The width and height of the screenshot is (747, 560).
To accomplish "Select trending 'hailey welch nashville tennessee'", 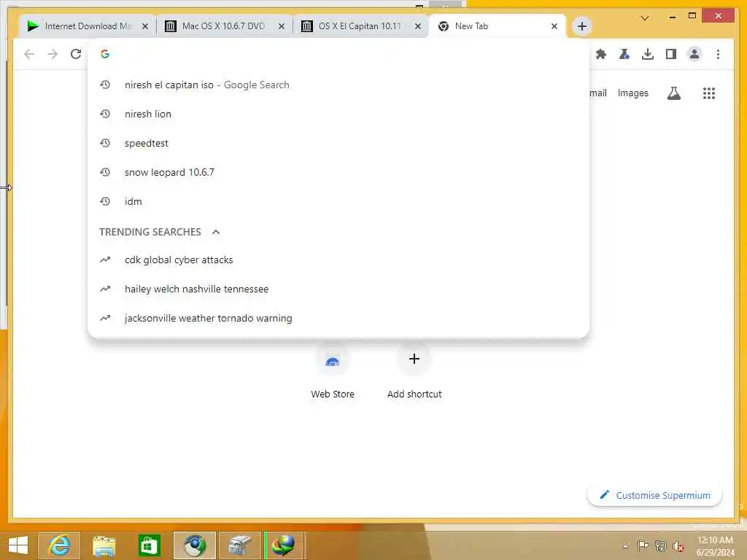I will point(338,289).
